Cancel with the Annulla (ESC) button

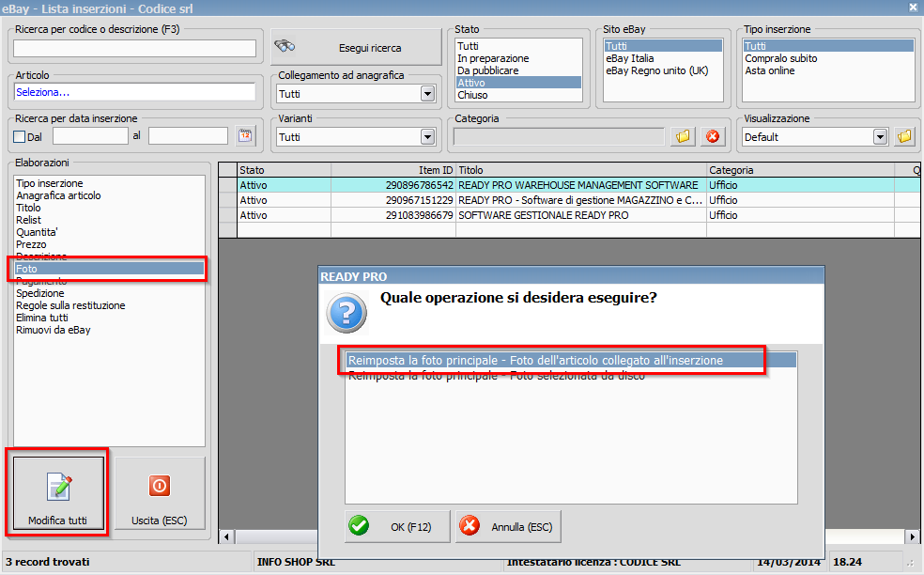click(x=508, y=526)
